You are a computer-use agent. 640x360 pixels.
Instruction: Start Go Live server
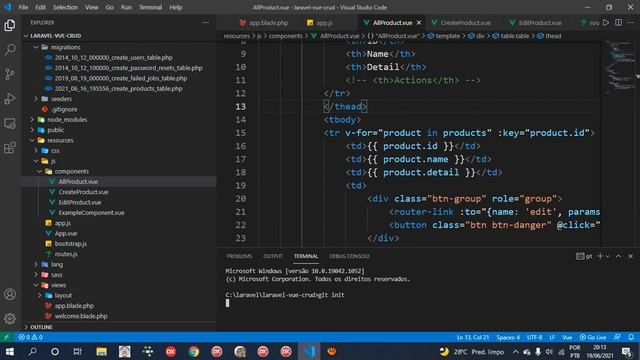[x=593, y=337]
